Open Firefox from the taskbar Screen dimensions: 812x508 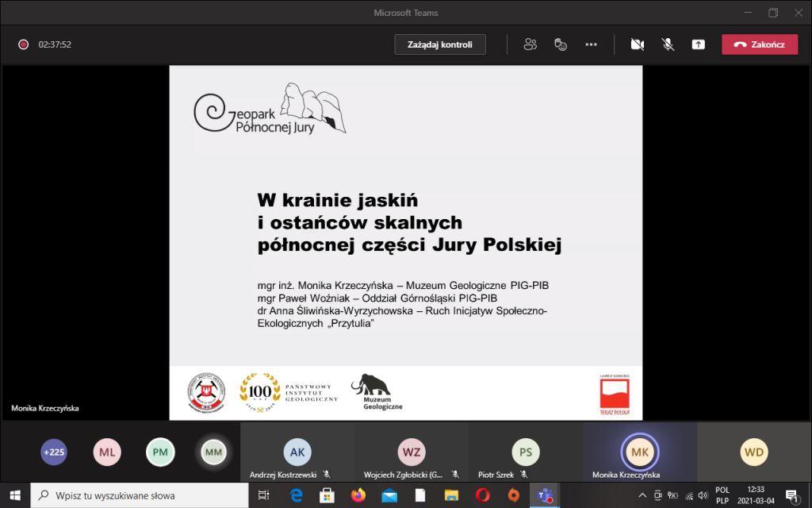coord(358,495)
